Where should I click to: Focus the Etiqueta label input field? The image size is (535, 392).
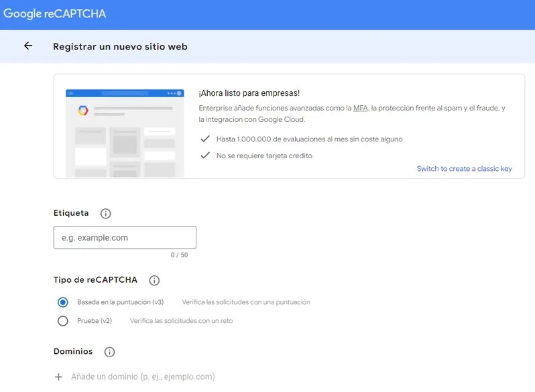coord(125,237)
